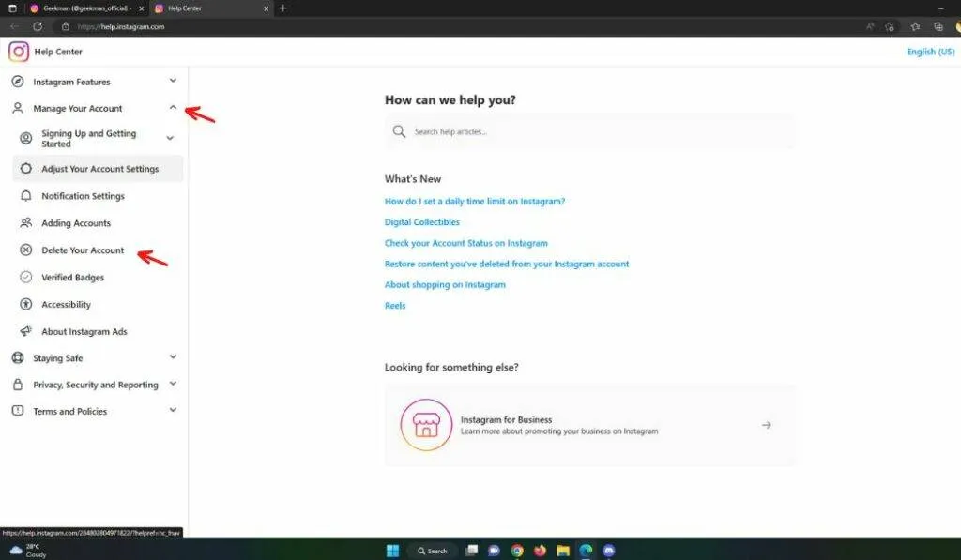The image size is (961, 560).
Task: Click the profile icon beside Signing Up
Action: (x=25, y=139)
